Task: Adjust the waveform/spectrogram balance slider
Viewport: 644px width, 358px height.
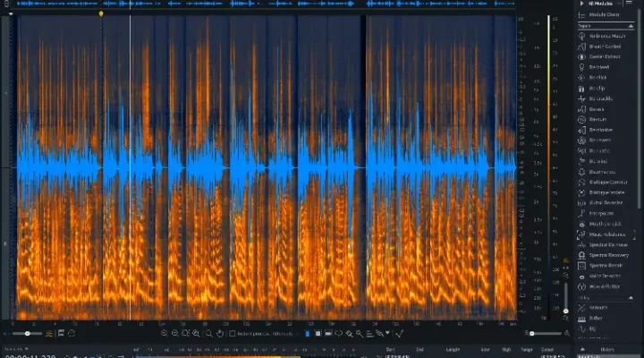Action: 27,334
